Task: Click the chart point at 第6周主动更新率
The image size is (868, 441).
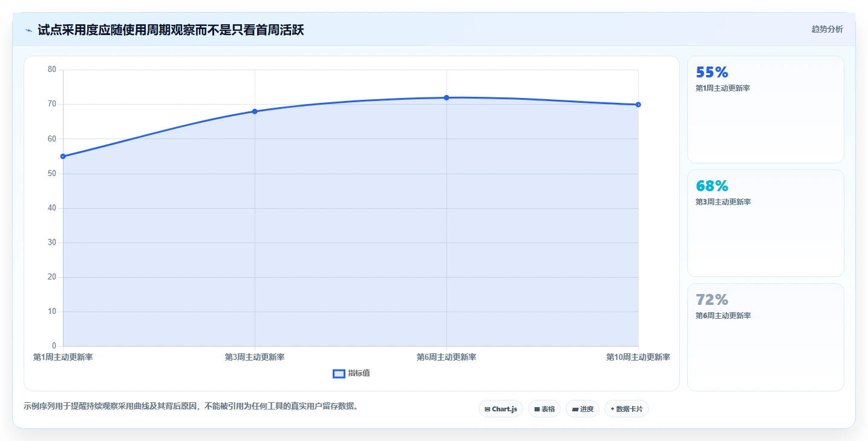Action: [x=446, y=97]
